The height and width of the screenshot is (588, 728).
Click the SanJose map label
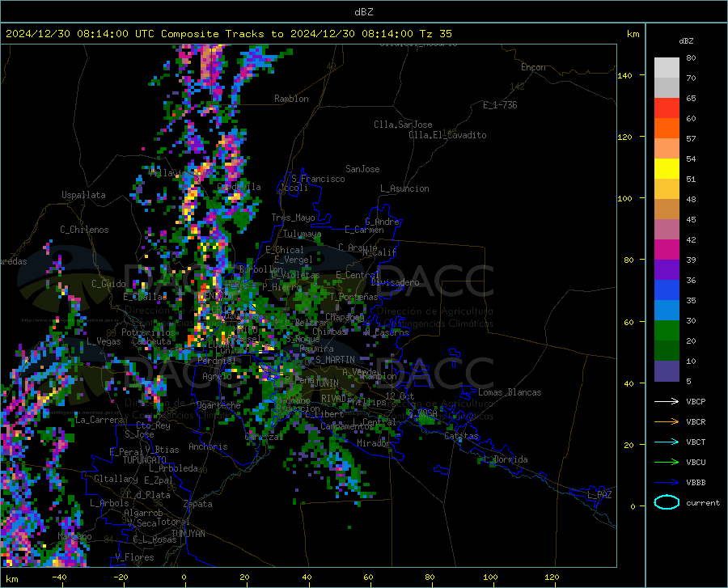tap(362, 169)
